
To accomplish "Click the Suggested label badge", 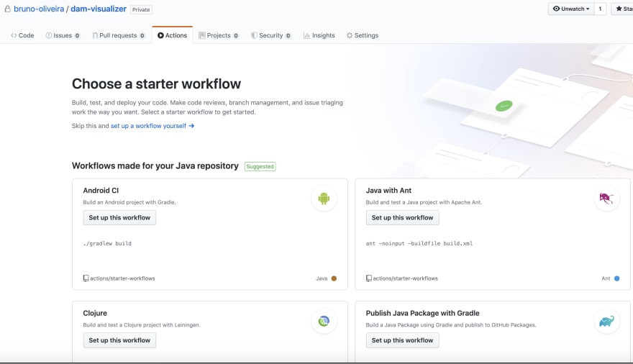I will (x=260, y=166).
